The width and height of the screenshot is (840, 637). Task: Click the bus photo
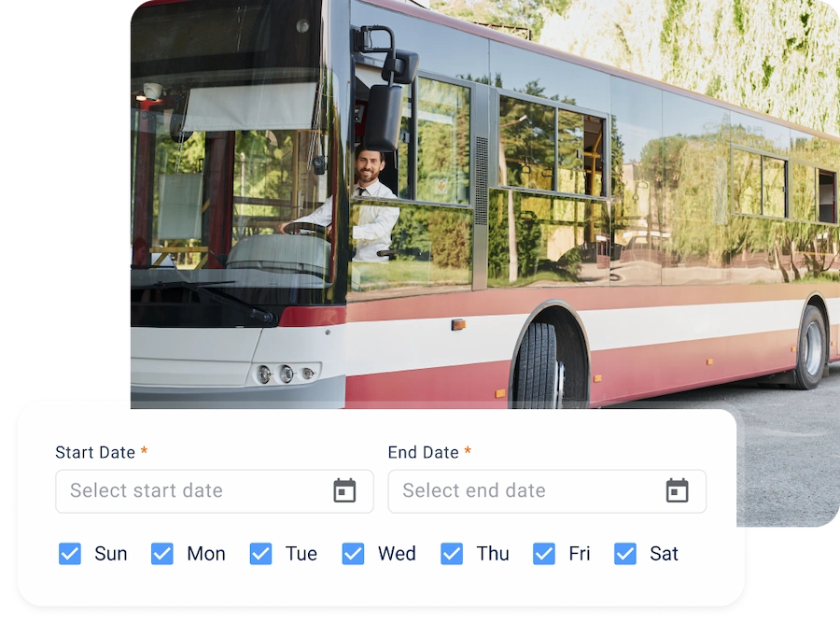pos(484,204)
